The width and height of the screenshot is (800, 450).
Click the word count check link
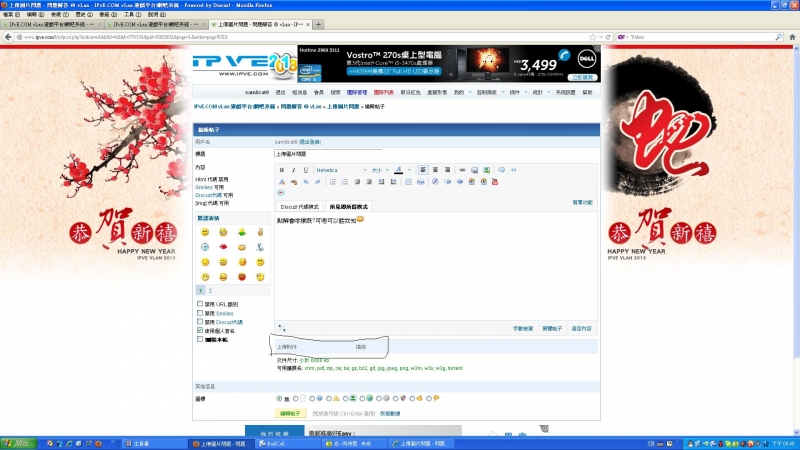523,329
